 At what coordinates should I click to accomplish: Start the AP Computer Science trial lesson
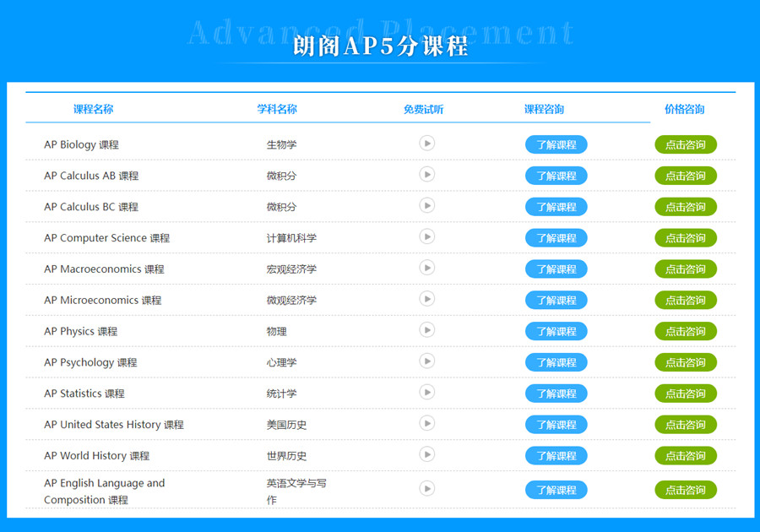[x=427, y=236]
